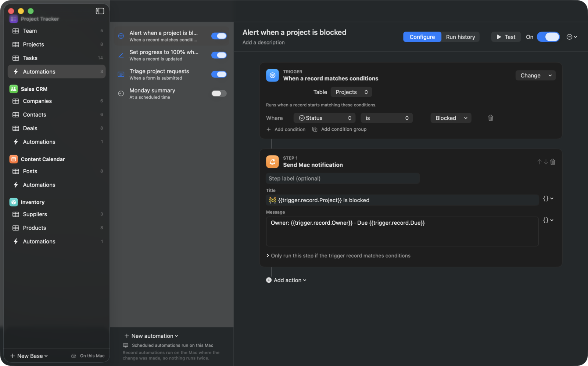Open the Status field dropdown
The width and height of the screenshot is (588, 366).
click(x=325, y=118)
